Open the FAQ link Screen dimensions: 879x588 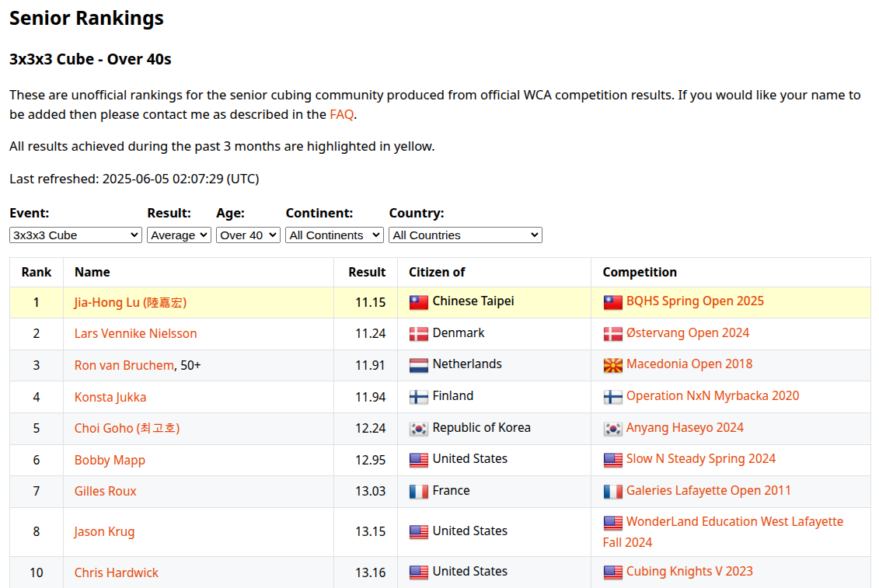[x=343, y=114]
